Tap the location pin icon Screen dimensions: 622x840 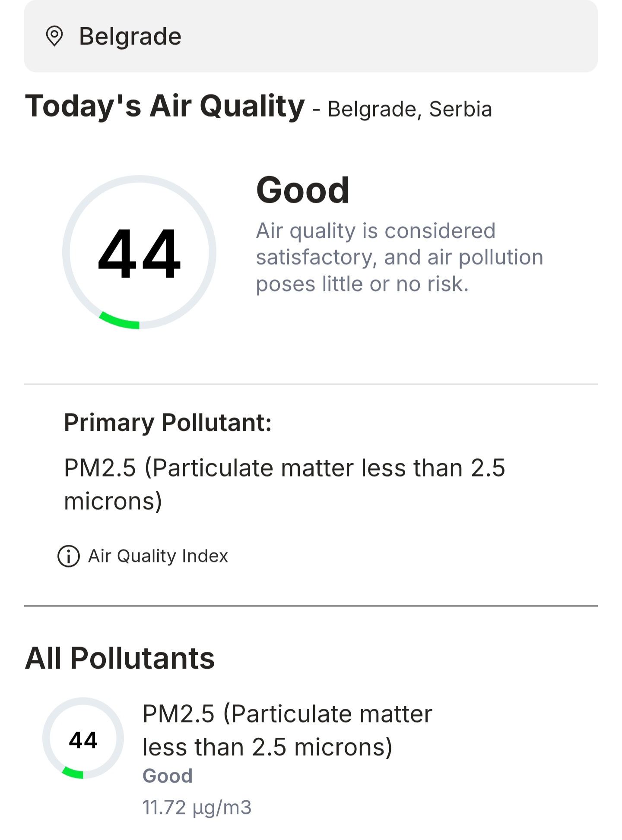[x=54, y=36]
